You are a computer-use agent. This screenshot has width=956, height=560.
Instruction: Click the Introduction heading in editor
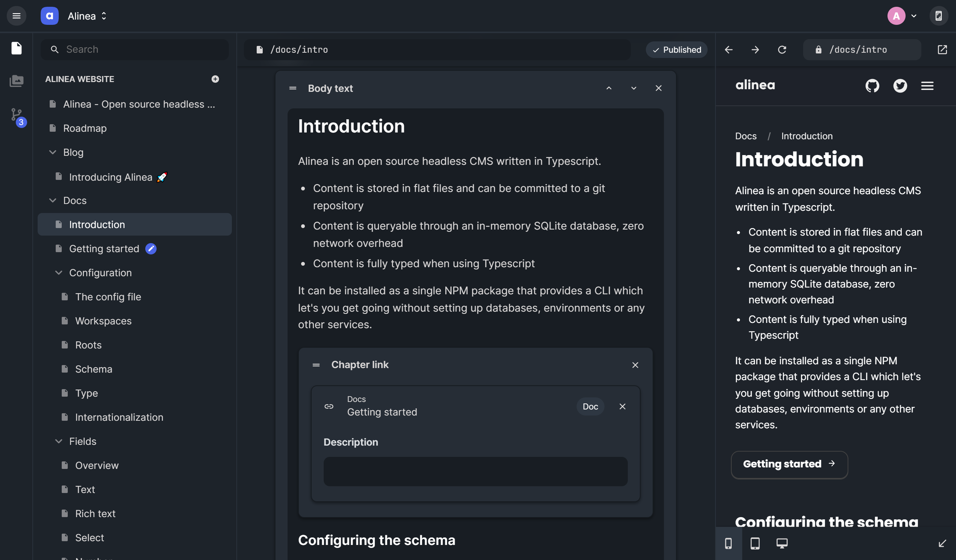tap(351, 126)
